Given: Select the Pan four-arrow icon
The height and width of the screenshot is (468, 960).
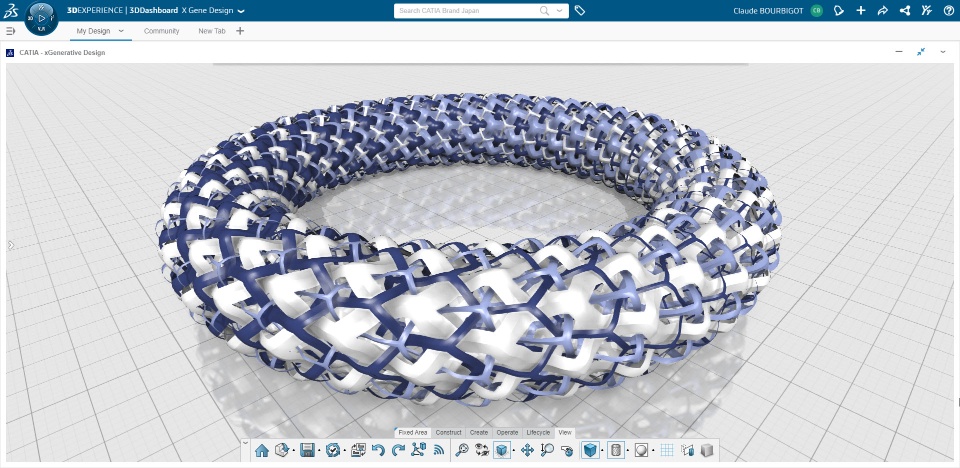Looking at the screenshot, I should tap(527, 450).
